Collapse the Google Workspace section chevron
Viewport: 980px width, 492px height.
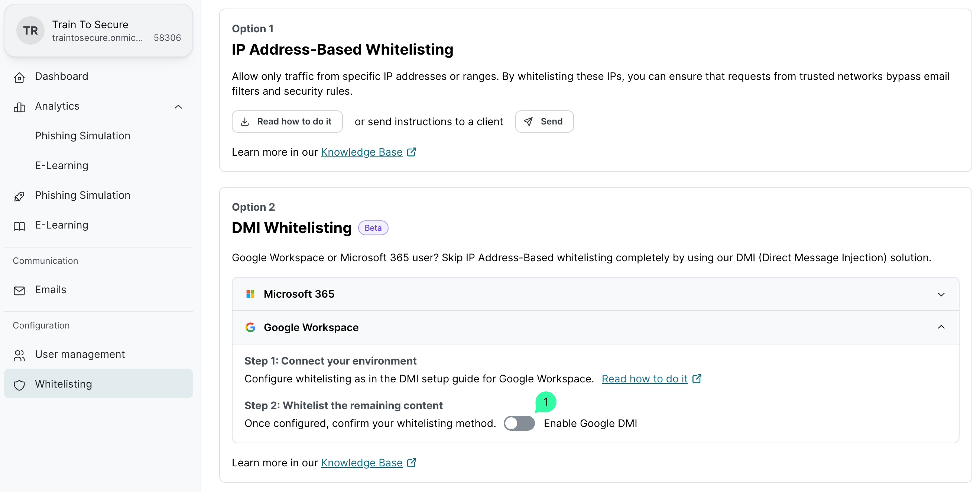pyautogui.click(x=941, y=327)
